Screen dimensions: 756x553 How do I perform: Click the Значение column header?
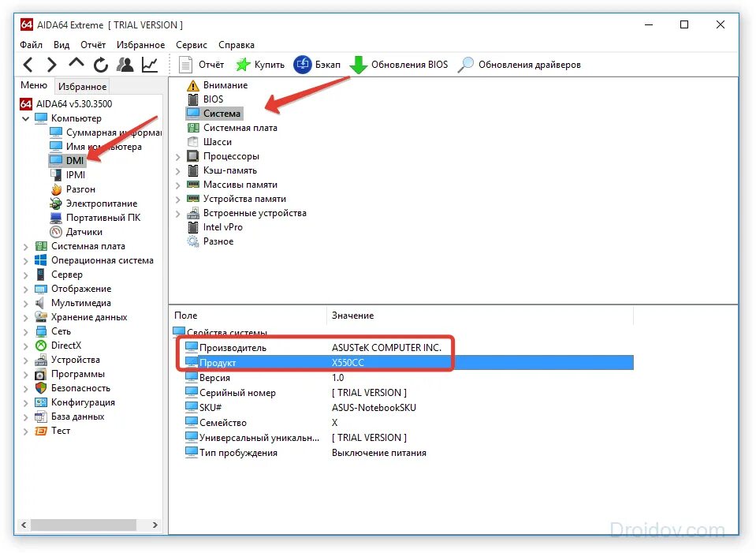point(480,316)
